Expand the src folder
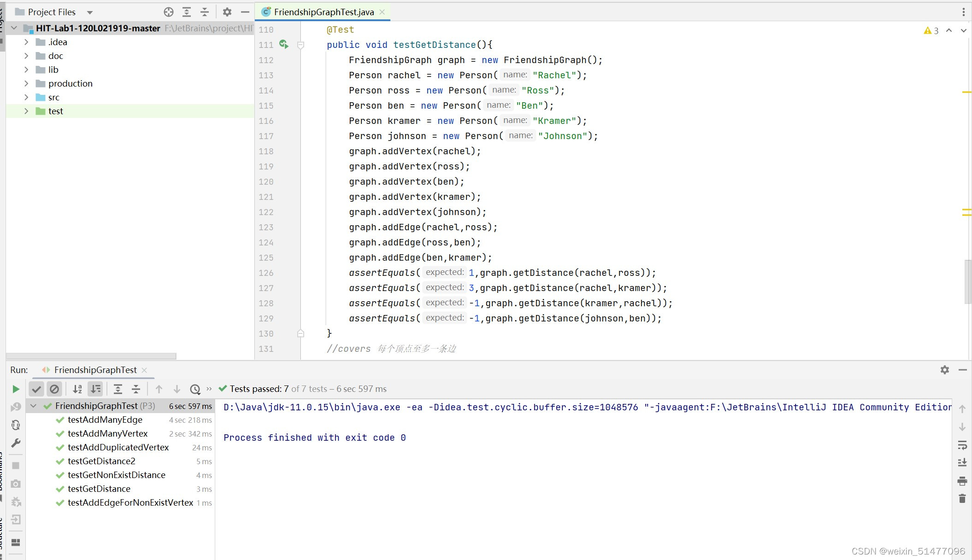 point(26,97)
